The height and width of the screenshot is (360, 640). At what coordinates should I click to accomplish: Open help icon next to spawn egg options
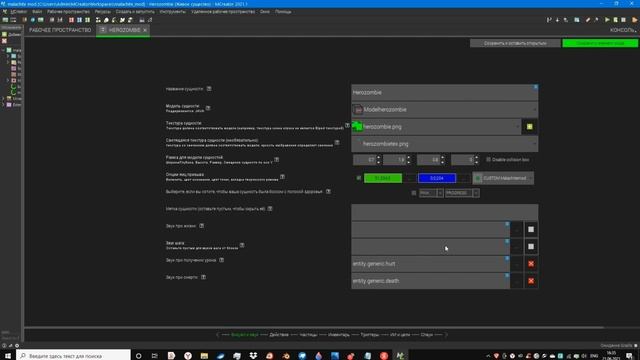pyautogui.click(x=282, y=176)
